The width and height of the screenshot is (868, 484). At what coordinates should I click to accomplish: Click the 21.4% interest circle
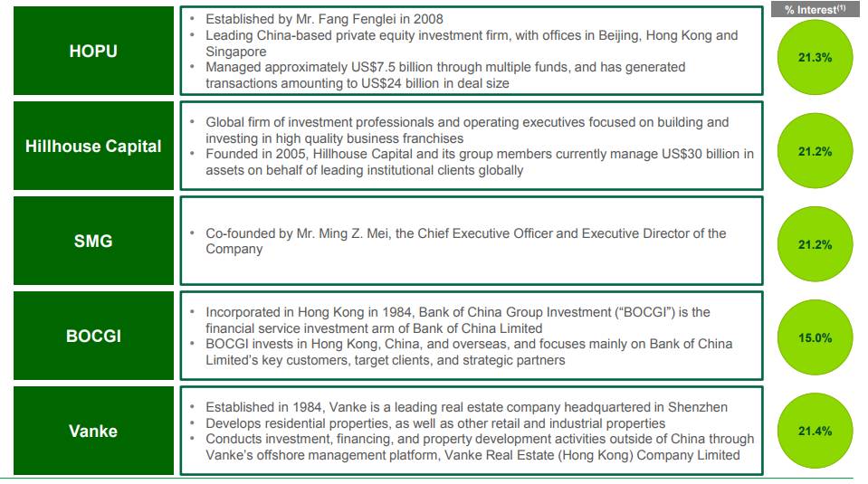click(815, 432)
